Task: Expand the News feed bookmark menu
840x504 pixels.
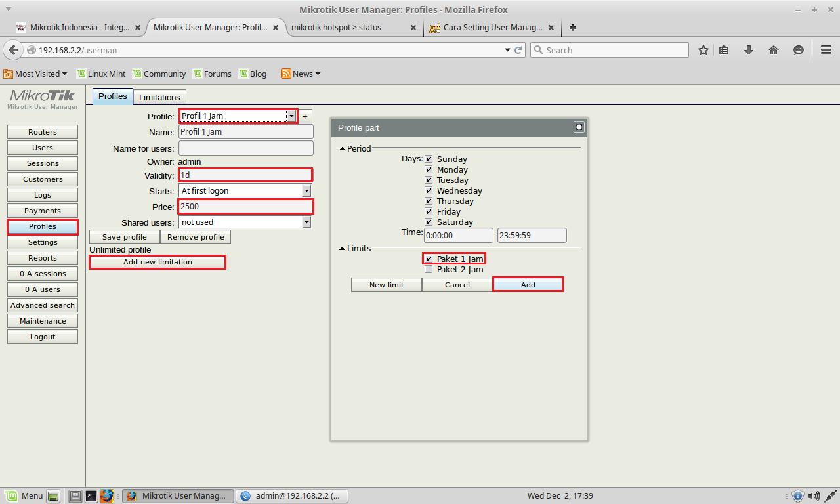Action: [301, 73]
